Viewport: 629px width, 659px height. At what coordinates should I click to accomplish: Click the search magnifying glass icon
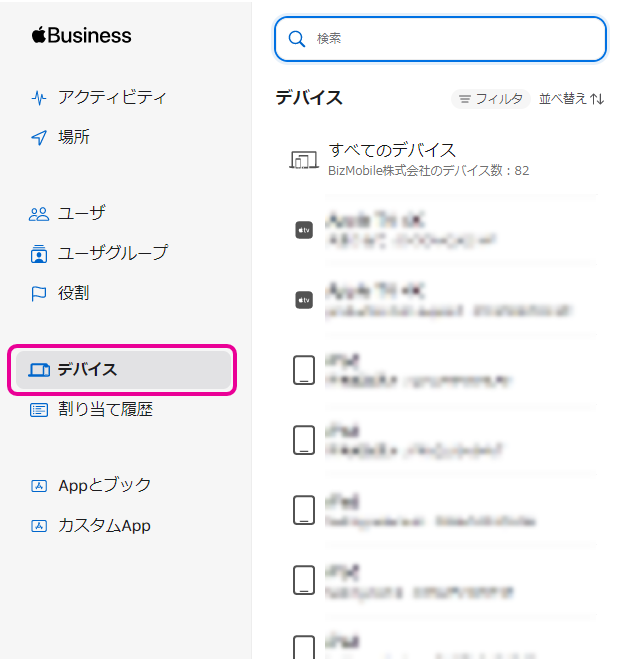point(296,39)
